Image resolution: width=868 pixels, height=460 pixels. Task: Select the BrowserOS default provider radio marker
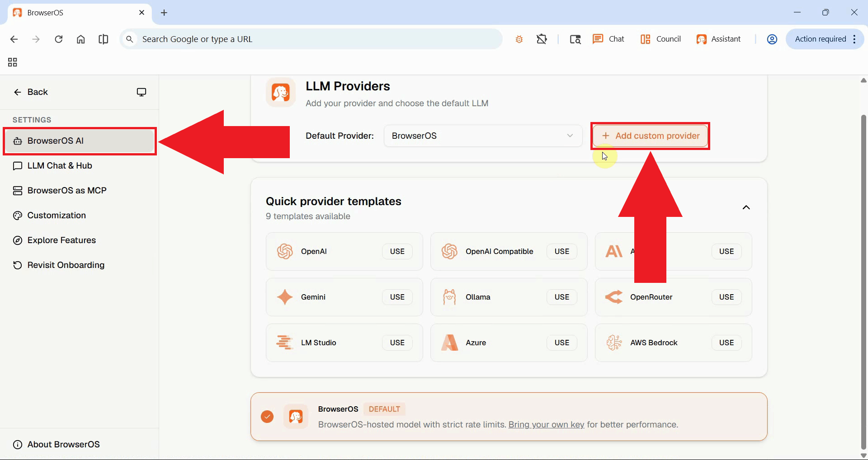267,417
